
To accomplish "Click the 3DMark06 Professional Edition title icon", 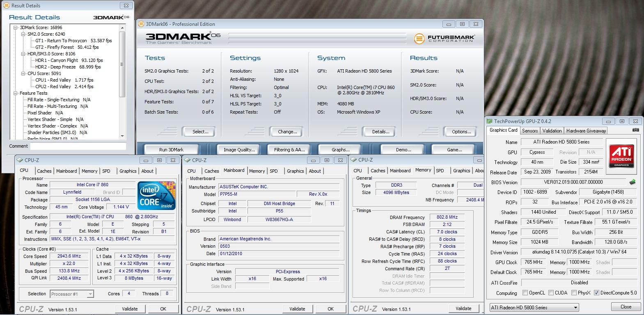I will point(141,24).
